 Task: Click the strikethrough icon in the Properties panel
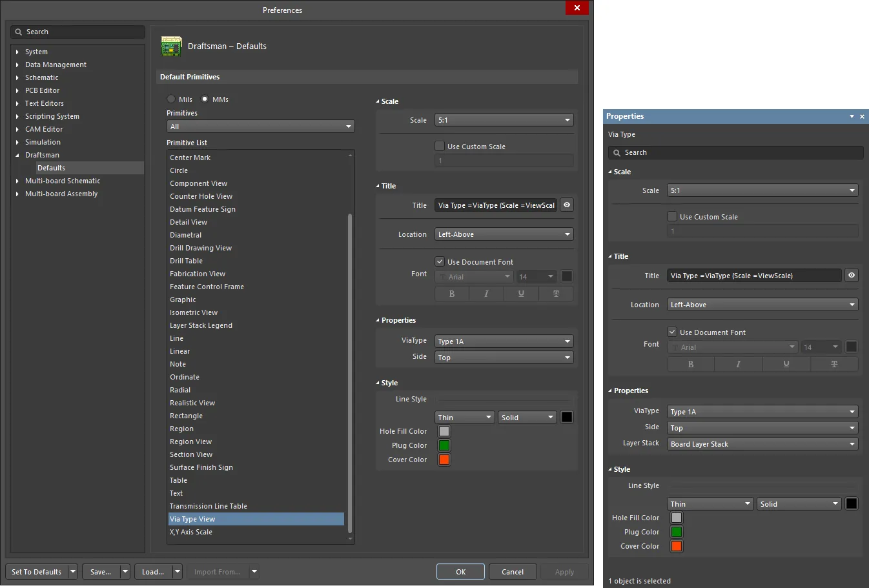coord(835,364)
